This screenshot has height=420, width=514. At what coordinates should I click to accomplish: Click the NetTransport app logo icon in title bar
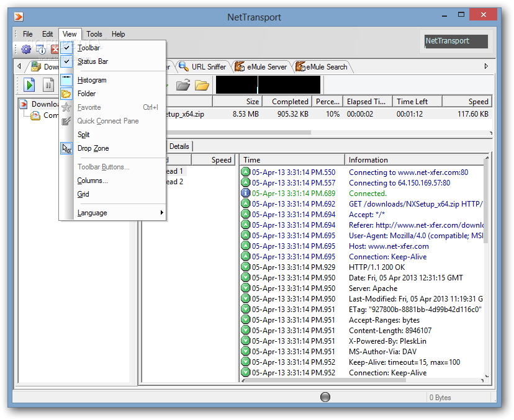[19, 16]
